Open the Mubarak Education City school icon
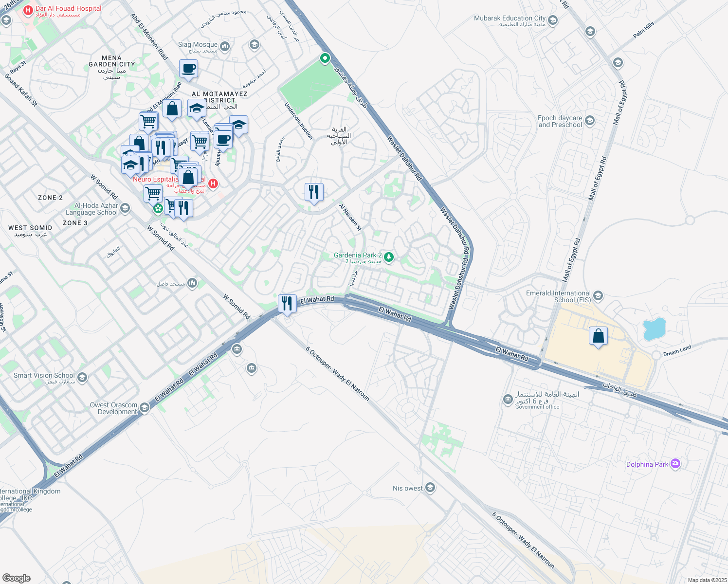This screenshot has height=584, width=728. 552,20
